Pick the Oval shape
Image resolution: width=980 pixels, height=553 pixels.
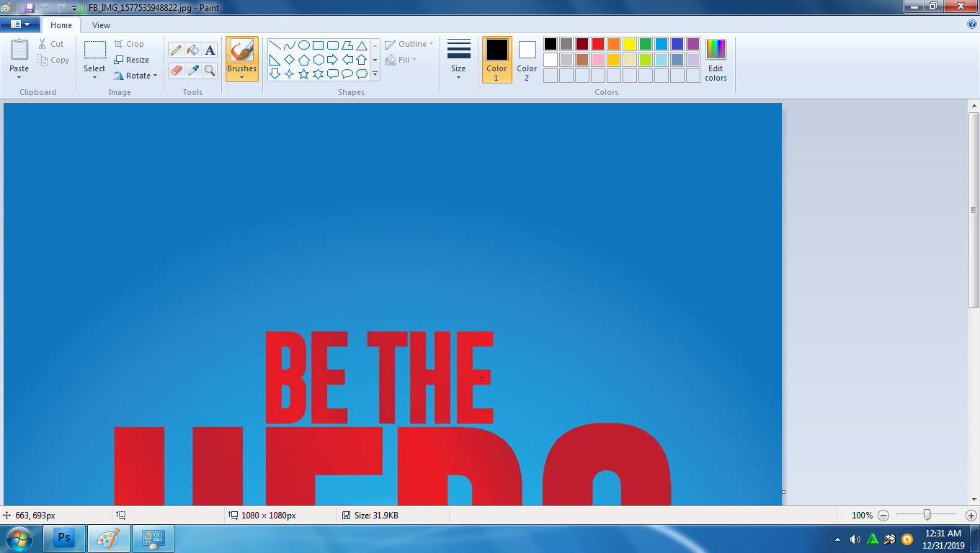pos(303,45)
